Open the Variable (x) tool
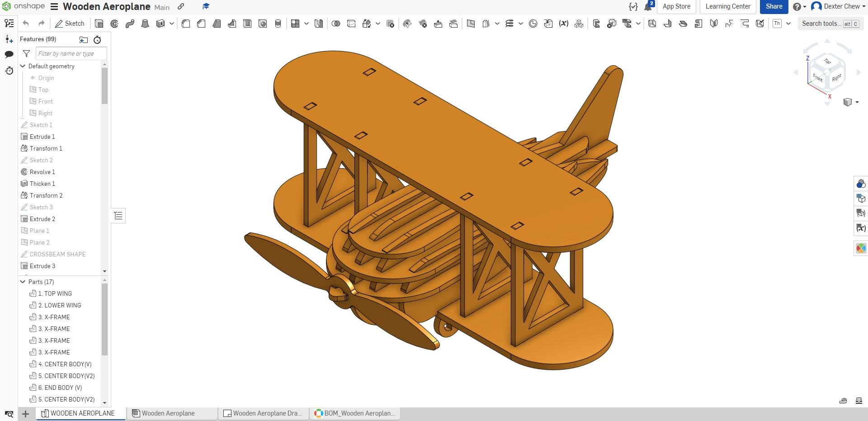Viewport: 868px width, 421px height. click(x=564, y=24)
